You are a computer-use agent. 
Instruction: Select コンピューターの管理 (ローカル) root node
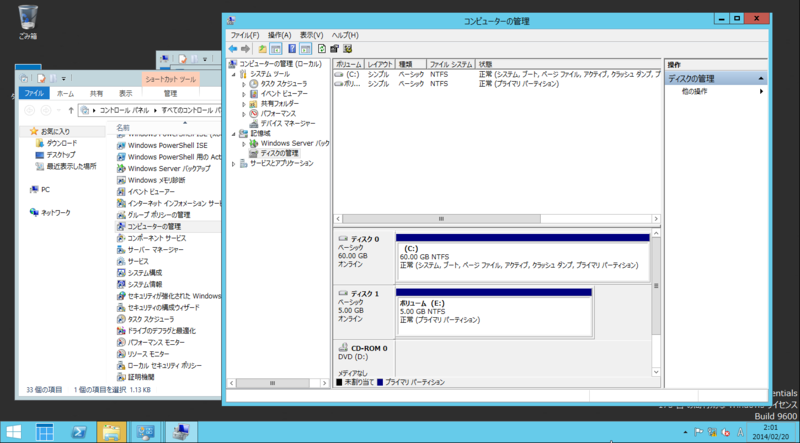[x=280, y=64]
